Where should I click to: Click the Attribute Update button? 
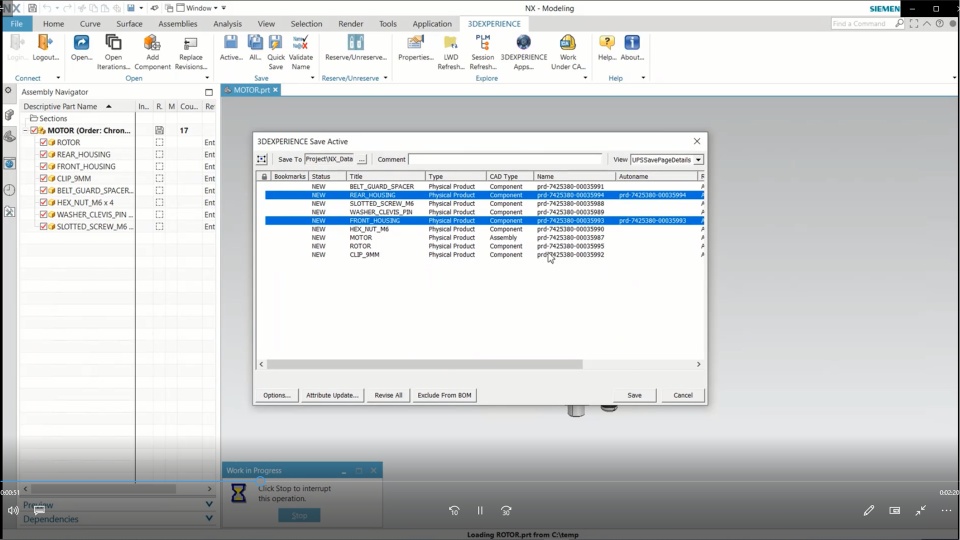332,396
